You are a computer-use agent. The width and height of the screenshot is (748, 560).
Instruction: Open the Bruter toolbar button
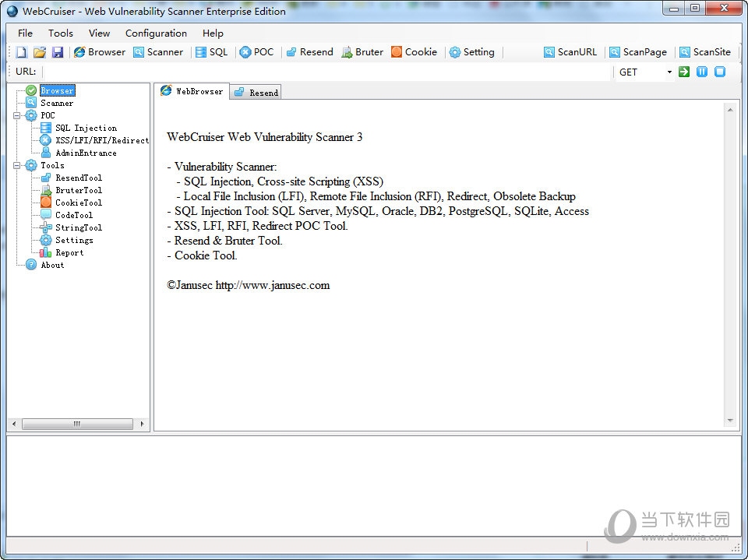(362, 52)
